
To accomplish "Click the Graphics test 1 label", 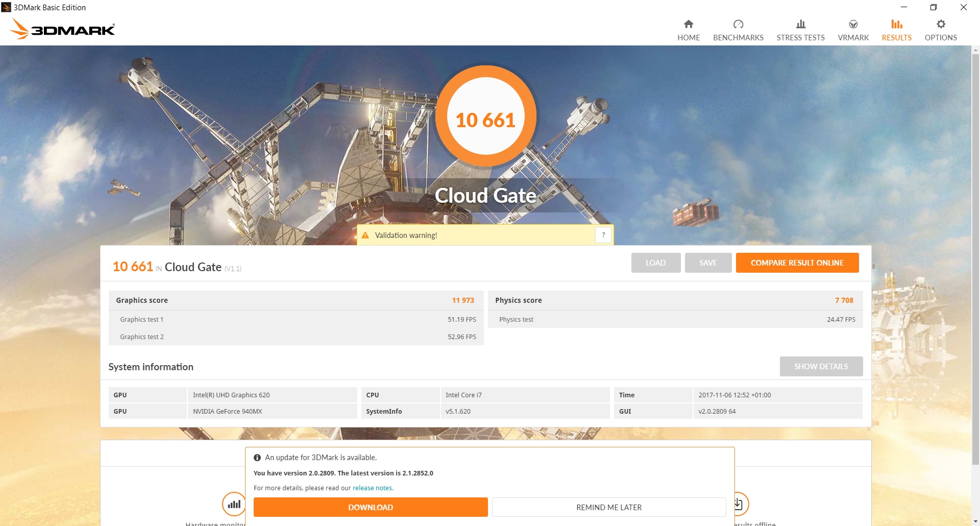I will (142, 320).
